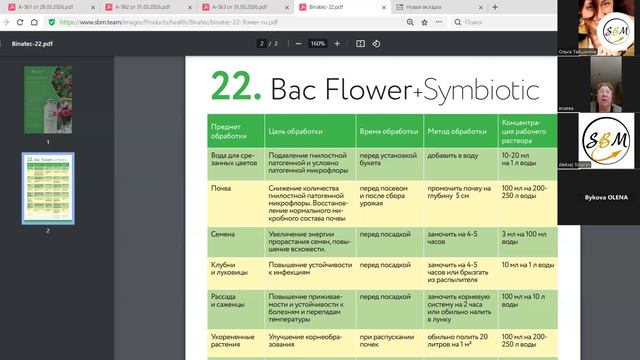
Task: Close the A-363 PDF tab
Action: tap(287, 7)
